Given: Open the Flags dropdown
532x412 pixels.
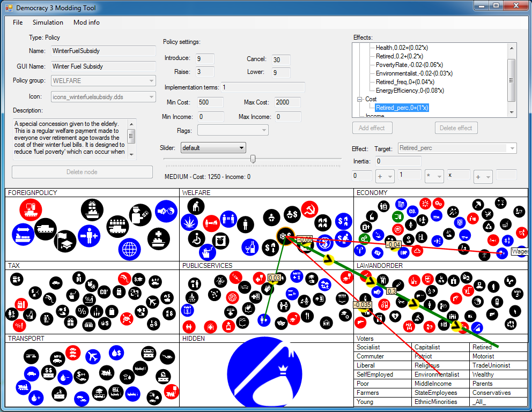Looking at the screenshot, I should pyautogui.click(x=233, y=130).
